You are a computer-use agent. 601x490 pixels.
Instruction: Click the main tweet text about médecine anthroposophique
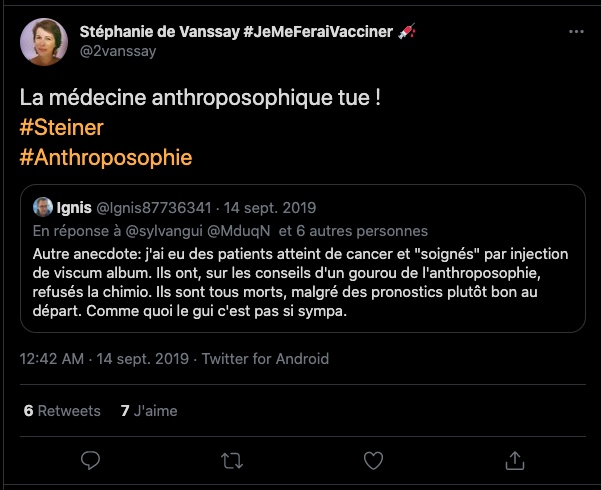tap(200, 100)
